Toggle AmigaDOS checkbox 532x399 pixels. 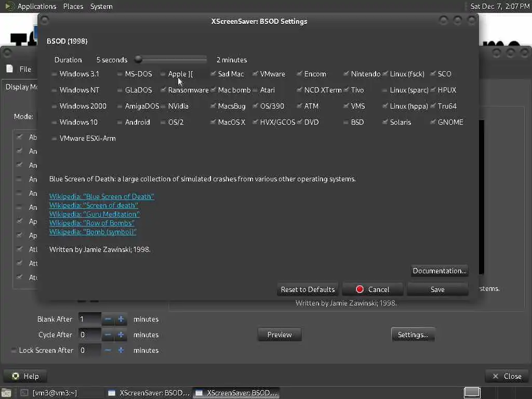click(x=119, y=106)
